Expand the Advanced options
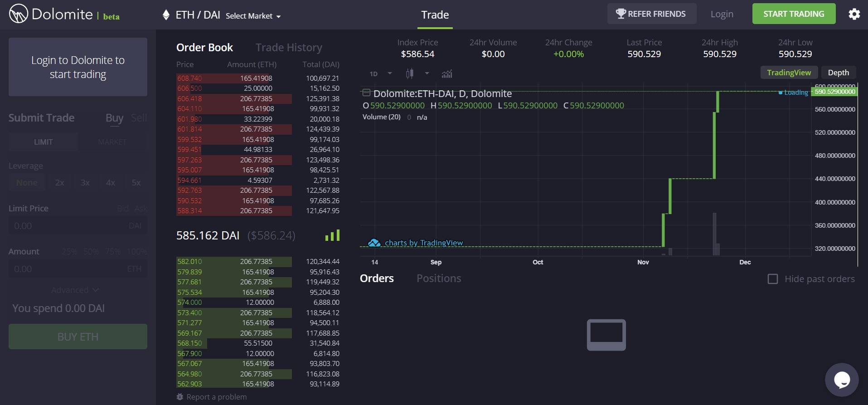 (75, 290)
